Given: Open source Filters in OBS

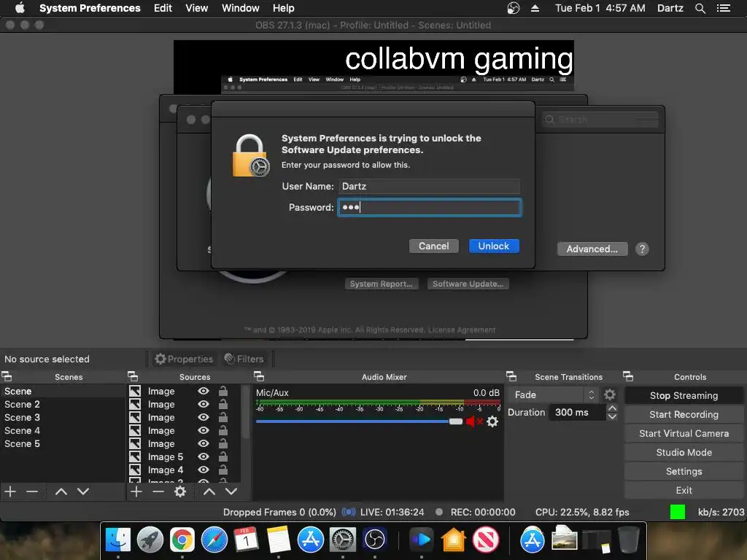Looking at the screenshot, I should [x=244, y=359].
